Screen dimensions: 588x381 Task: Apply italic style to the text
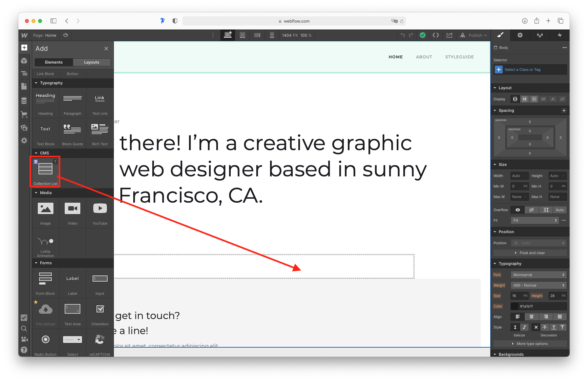point(524,327)
